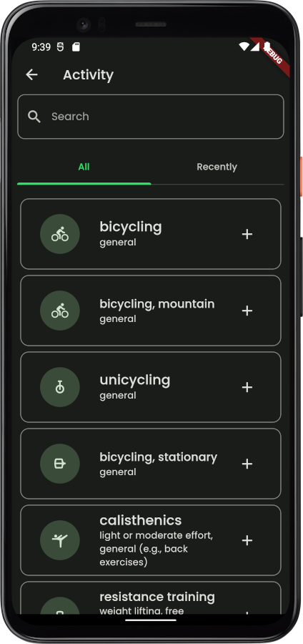
Task: Add calisthenics with the plus icon
Action: tap(247, 540)
